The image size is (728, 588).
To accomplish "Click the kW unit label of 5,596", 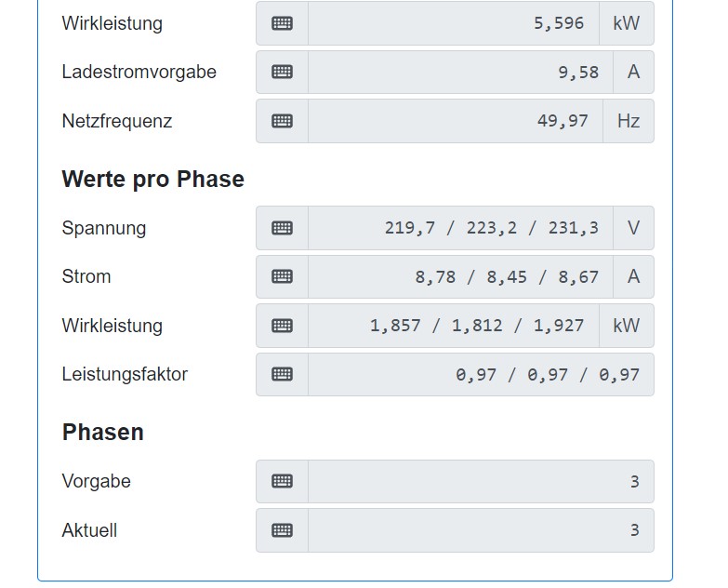I will click(627, 23).
